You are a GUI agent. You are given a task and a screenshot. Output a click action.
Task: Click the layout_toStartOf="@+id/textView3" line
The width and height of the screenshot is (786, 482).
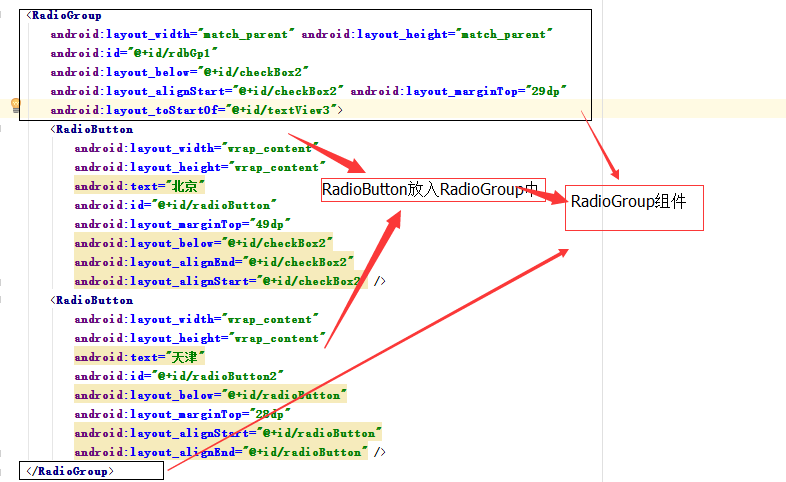[x=196, y=110]
